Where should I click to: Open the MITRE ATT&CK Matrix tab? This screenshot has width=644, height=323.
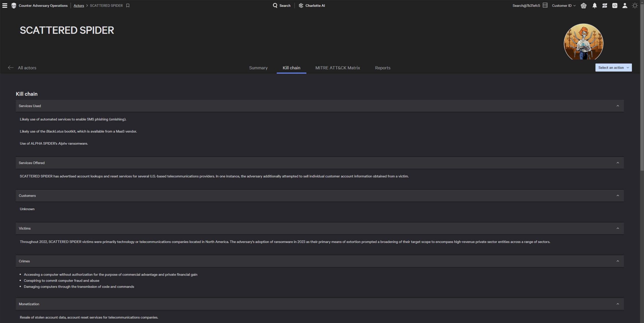[x=338, y=68]
